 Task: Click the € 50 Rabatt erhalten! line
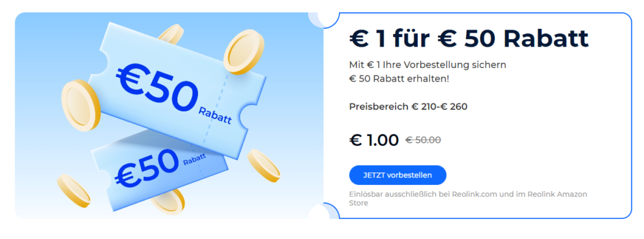399,78
